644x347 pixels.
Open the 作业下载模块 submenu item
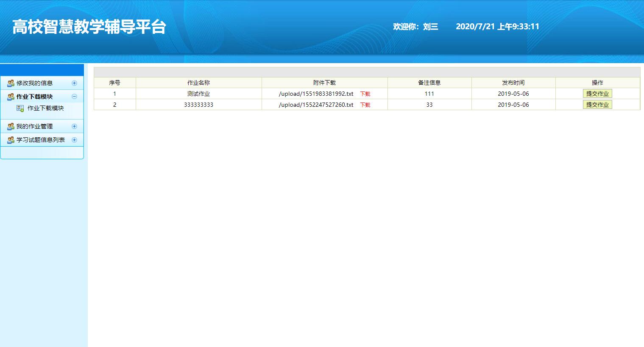pos(45,108)
